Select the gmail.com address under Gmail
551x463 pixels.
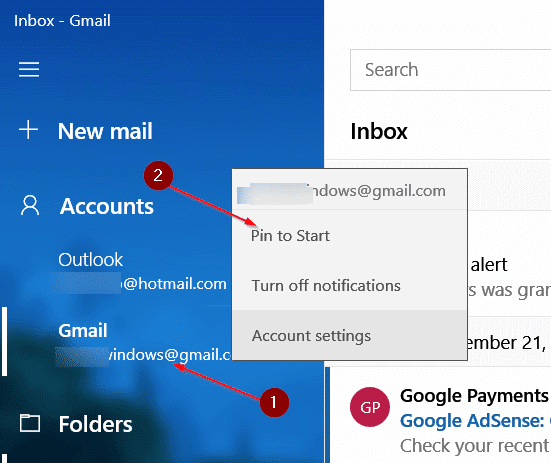tap(170, 355)
